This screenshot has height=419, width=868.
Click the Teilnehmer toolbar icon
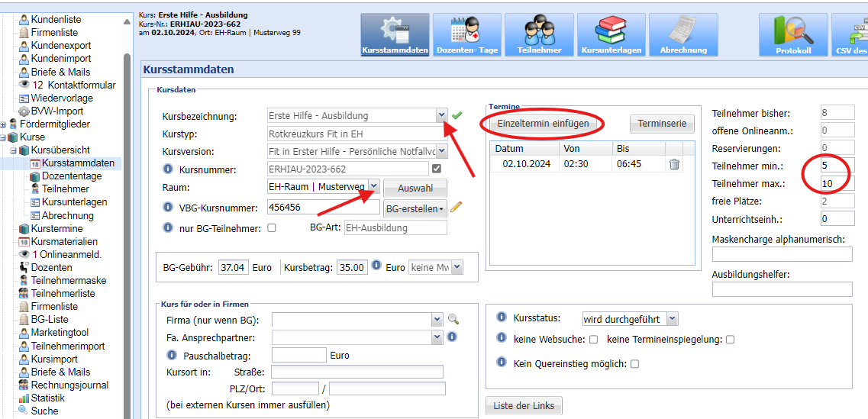pyautogui.click(x=539, y=34)
